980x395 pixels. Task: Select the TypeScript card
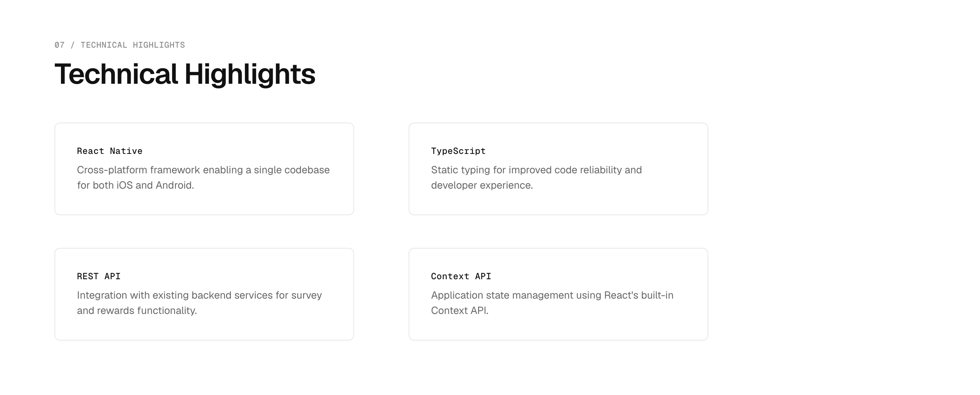click(x=558, y=169)
